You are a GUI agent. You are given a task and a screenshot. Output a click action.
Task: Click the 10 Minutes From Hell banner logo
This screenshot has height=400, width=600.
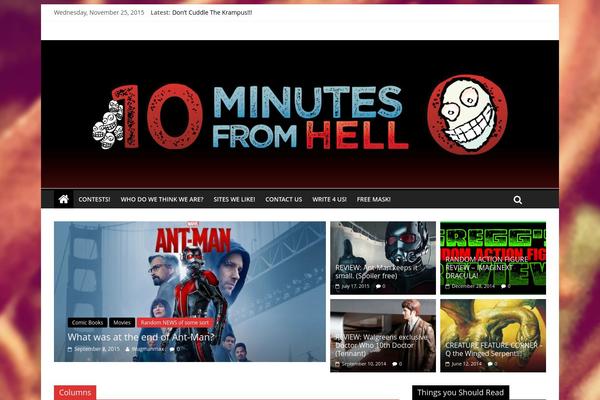click(300, 114)
